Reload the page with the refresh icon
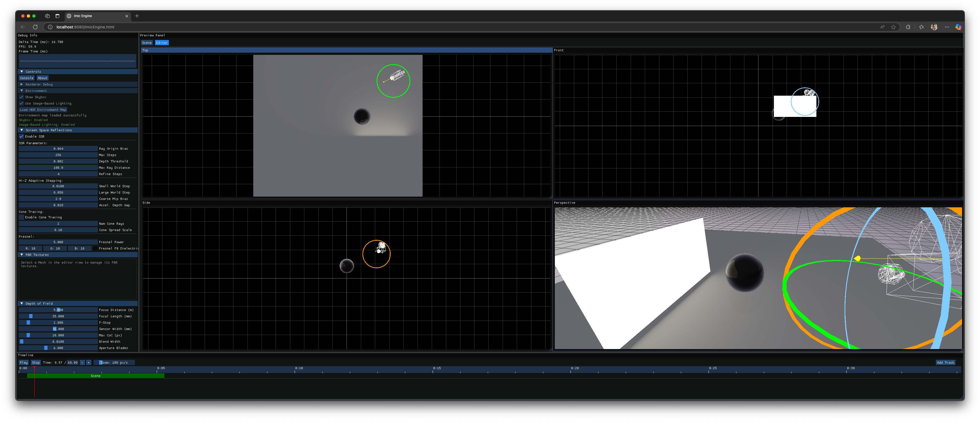Screen dimensions: 980x421 tap(35, 27)
